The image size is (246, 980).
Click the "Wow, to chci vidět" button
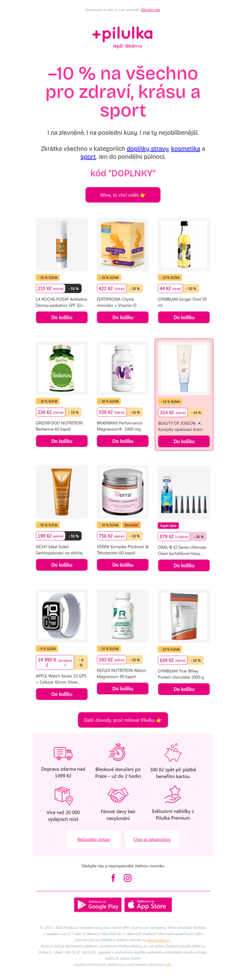click(123, 195)
